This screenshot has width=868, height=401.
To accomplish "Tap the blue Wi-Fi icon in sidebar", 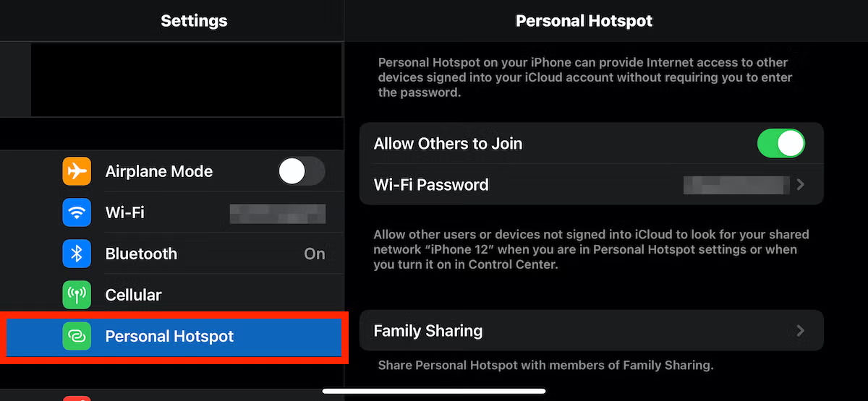I will [77, 212].
